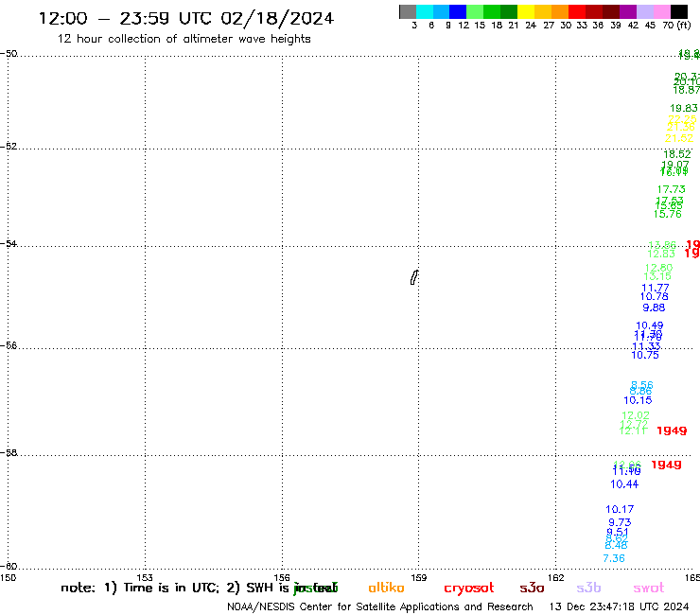
Task: Click wave height value 18.87
Action: pyautogui.click(x=686, y=90)
